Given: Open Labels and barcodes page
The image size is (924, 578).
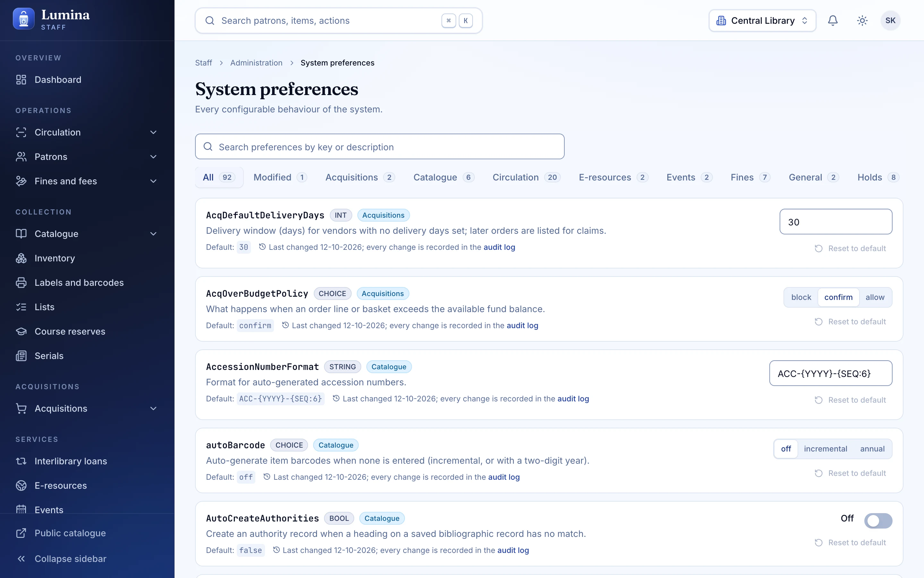Looking at the screenshot, I should [87, 283].
